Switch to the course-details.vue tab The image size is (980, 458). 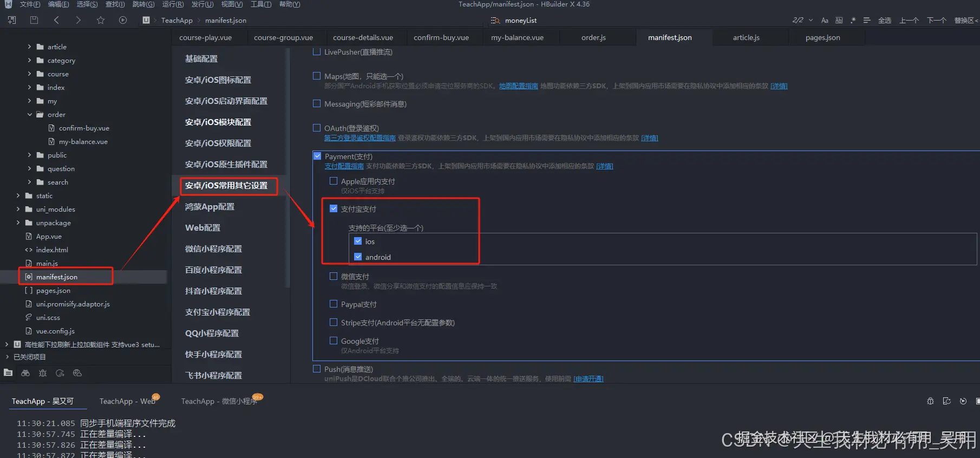coord(363,37)
